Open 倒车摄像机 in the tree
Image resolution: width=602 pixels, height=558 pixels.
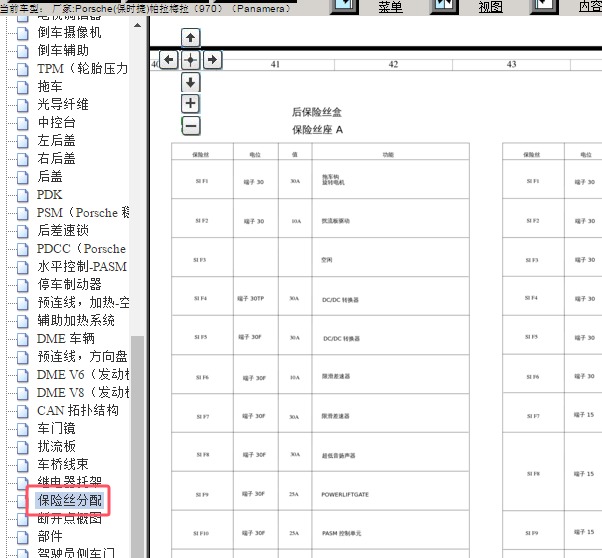tap(69, 33)
